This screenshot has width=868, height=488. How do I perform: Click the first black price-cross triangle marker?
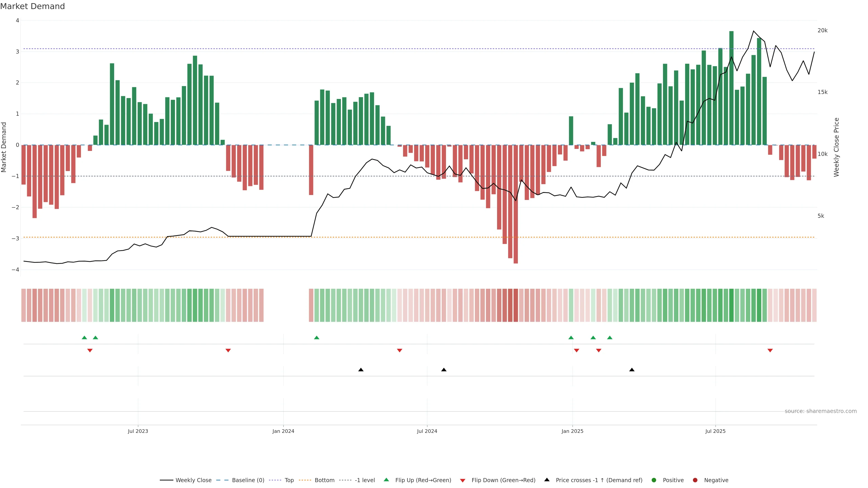point(361,369)
